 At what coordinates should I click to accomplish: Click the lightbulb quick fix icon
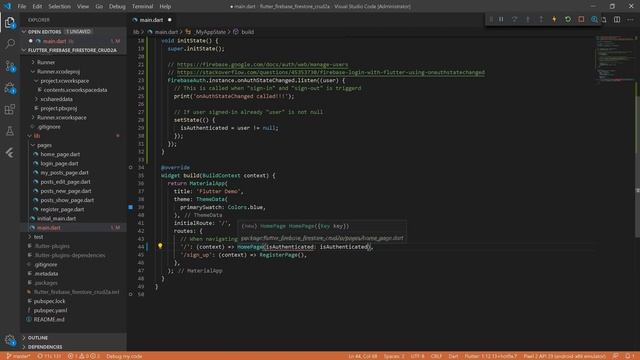pos(160,246)
